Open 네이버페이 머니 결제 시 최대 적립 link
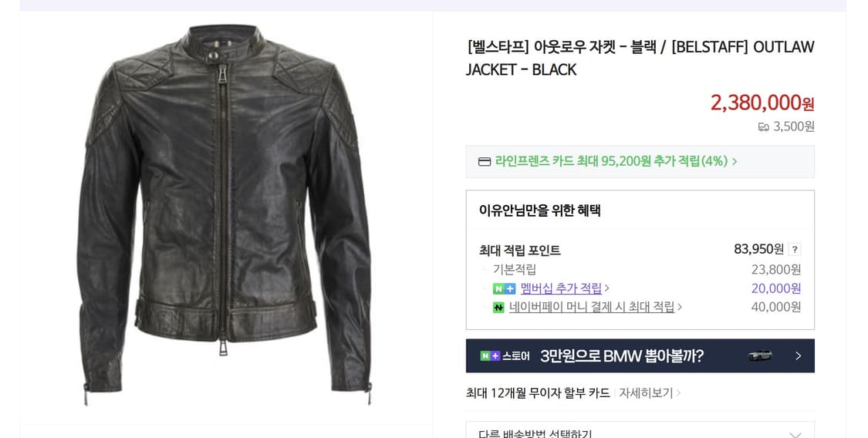The width and height of the screenshot is (868, 438). coord(592,307)
